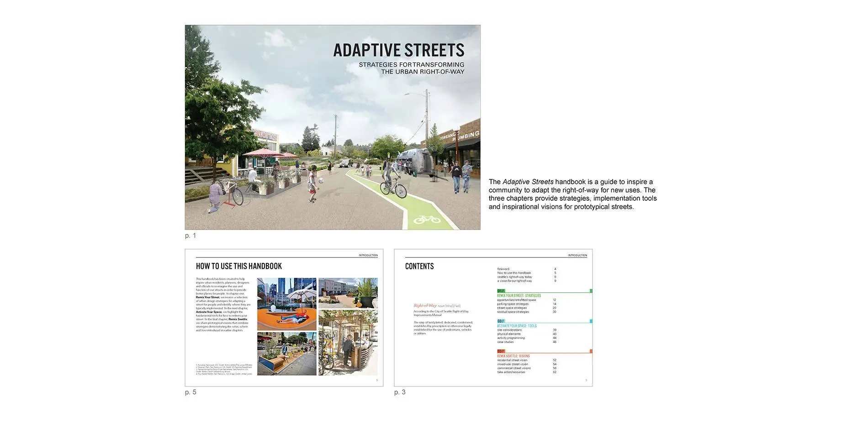Open the Adaptive Streets cover page image
This screenshot has width=868, height=423.
coord(333,127)
